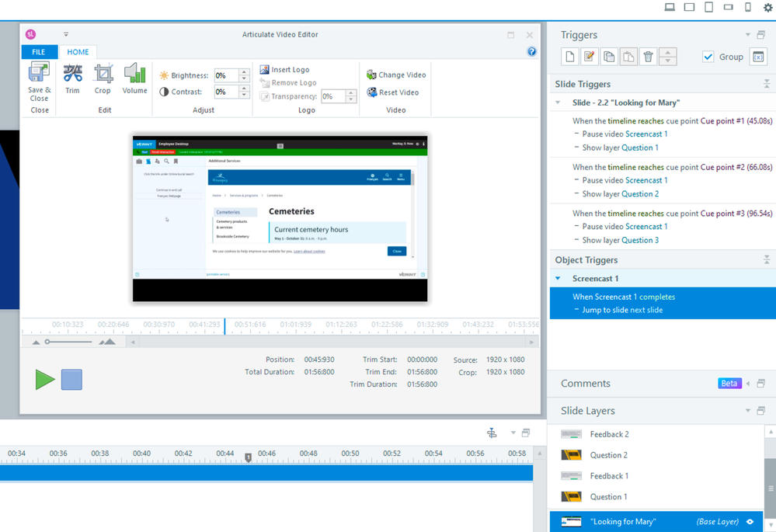776x532 pixels.
Task: Edit the selected trigger
Action: tap(589, 57)
